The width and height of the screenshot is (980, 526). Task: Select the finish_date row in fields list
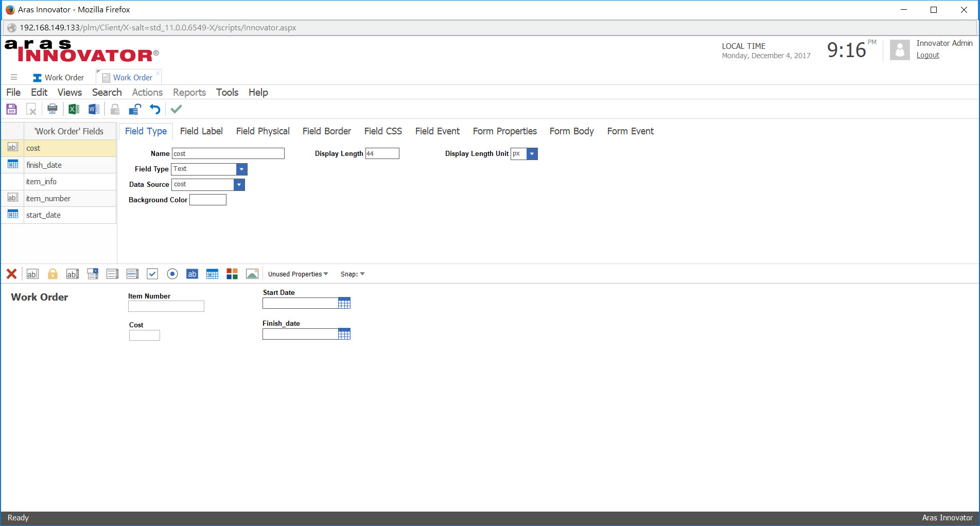[59, 165]
